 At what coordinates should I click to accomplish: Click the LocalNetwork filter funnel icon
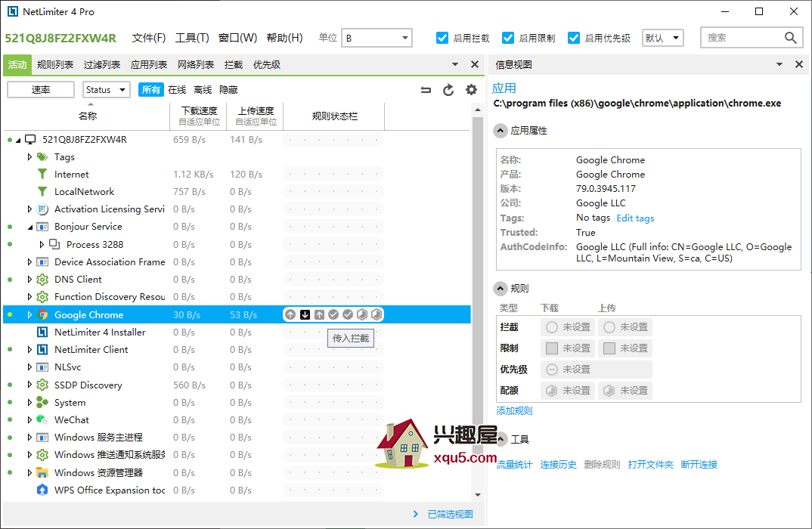[x=42, y=191]
